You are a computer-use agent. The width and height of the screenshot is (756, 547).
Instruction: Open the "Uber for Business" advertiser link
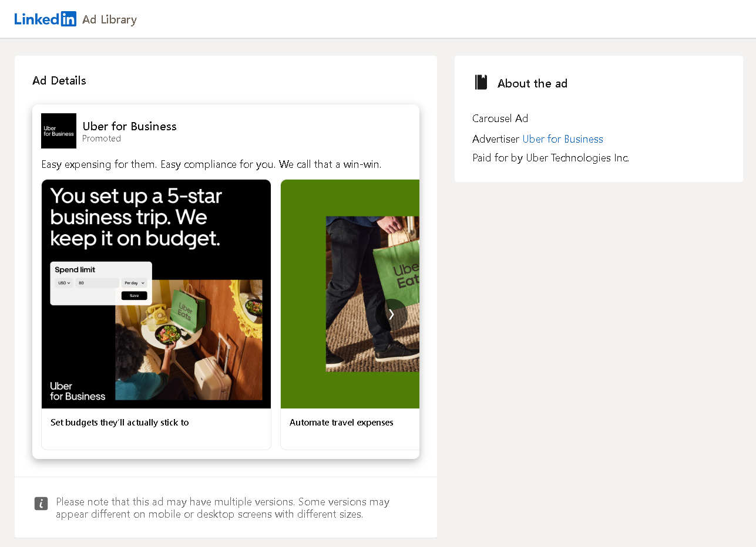(x=562, y=139)
